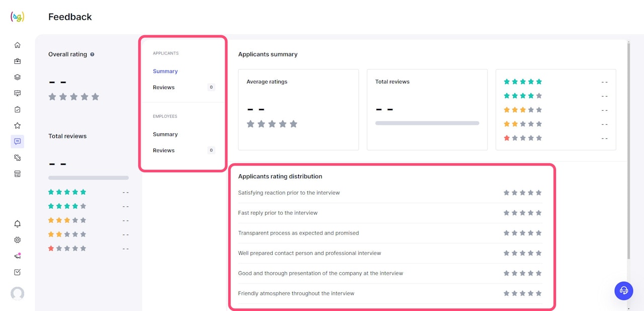The height and width of the screenshot is (311, 644).
Task: Click the user avatar in sidebar
Action: [x=18, y=293]
